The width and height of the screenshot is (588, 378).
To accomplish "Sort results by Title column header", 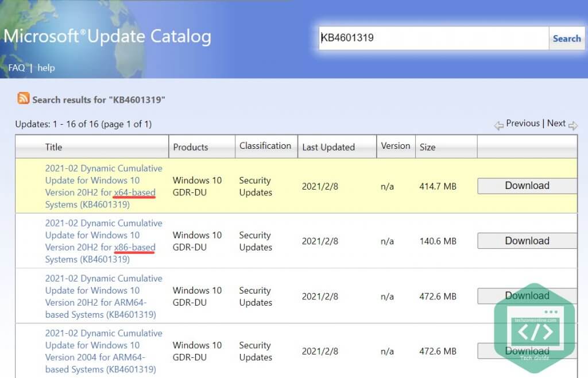I will pyautogui.click(x=53, y=147).
